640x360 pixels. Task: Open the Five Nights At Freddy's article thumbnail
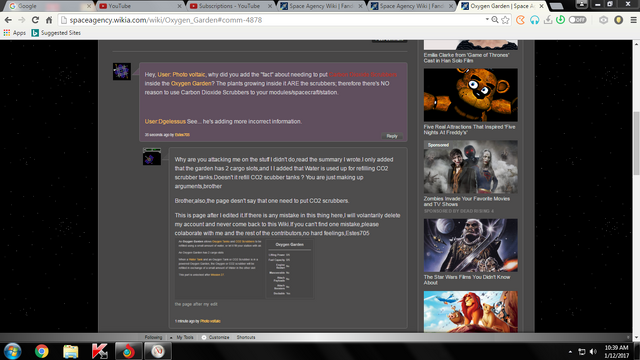[471, 95]
